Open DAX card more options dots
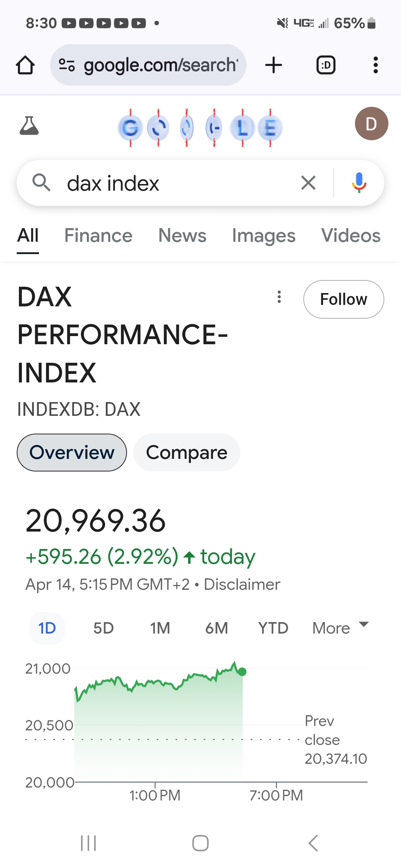 279,297
